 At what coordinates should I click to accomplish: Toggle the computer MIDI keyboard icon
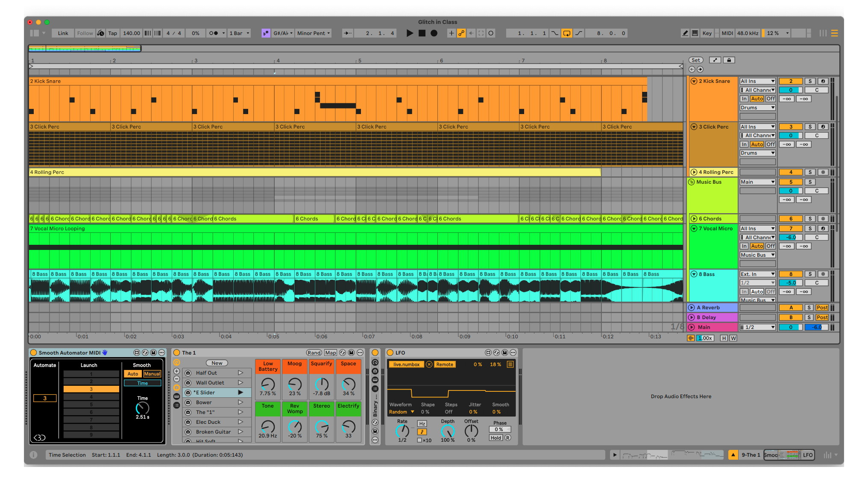click(x=695, y=33)
